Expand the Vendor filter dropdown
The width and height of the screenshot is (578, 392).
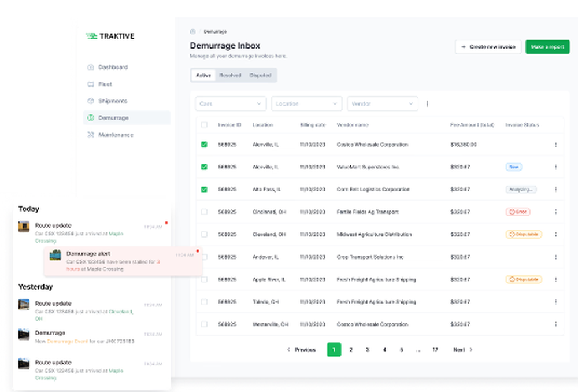point(382,103)
